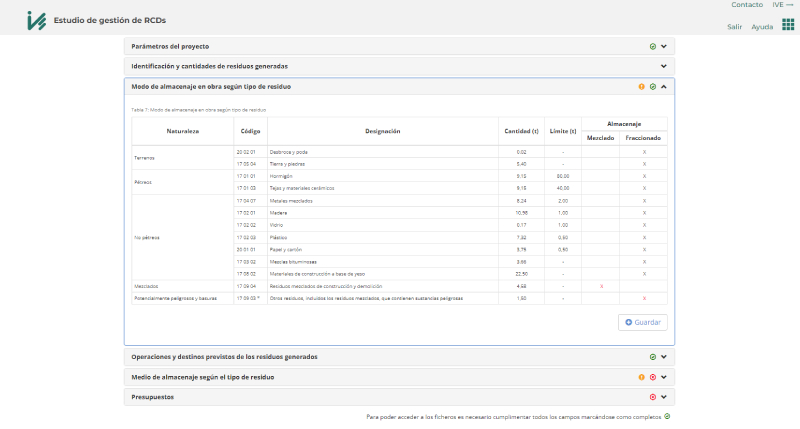The height and width of the screenshot is (429, 800).
Task: Click red status icon on Presupuestos
Action: [x=653, y=397]
